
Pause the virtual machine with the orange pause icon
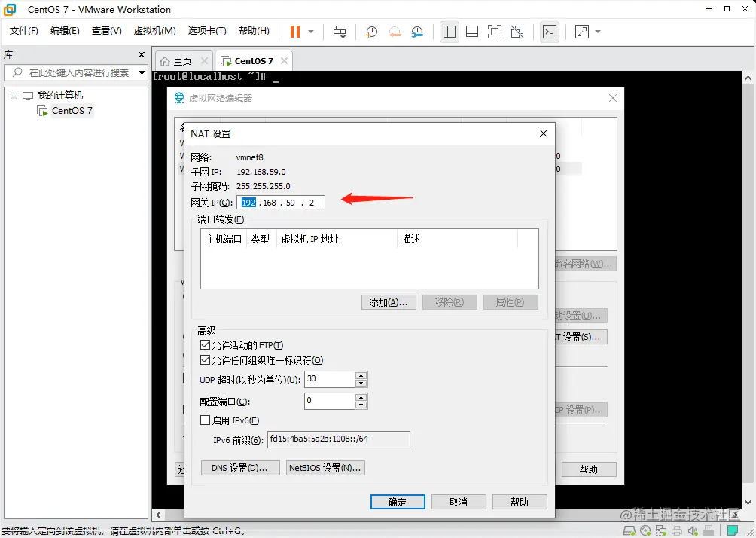pyautogui.click(x=294, y=32)
